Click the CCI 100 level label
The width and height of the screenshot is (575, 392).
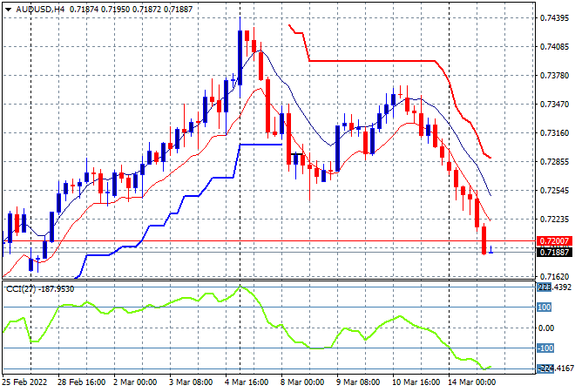pos(544,307)
